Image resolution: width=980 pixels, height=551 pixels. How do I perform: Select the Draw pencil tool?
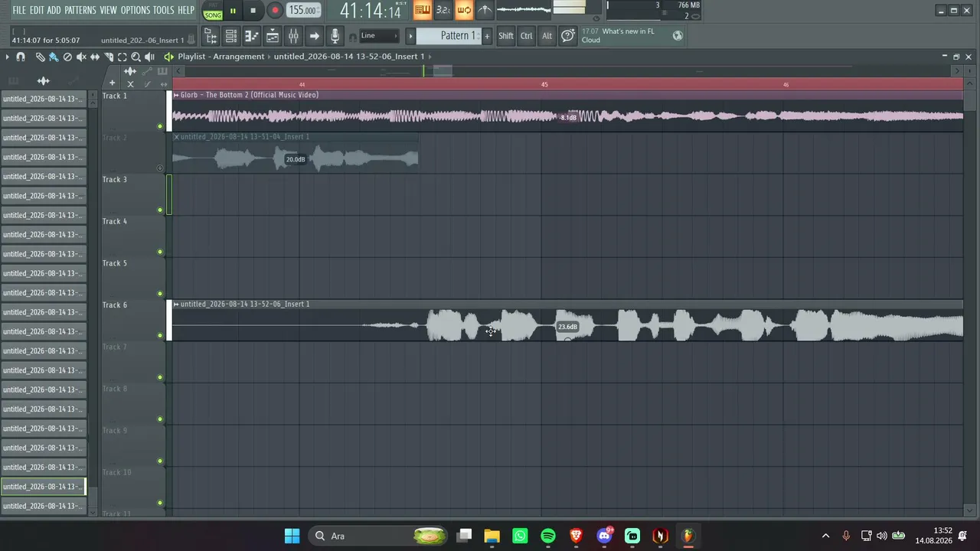(40, 57)
